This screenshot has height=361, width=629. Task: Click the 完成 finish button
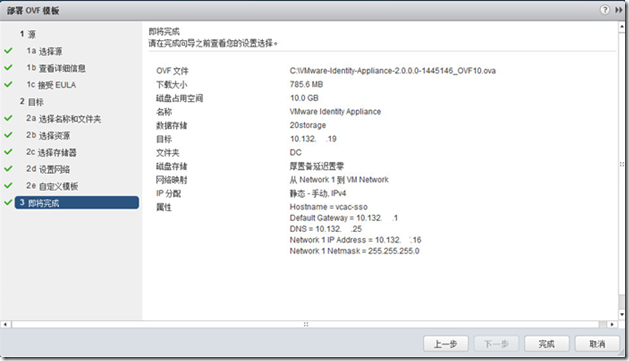(x=546, y=344)
